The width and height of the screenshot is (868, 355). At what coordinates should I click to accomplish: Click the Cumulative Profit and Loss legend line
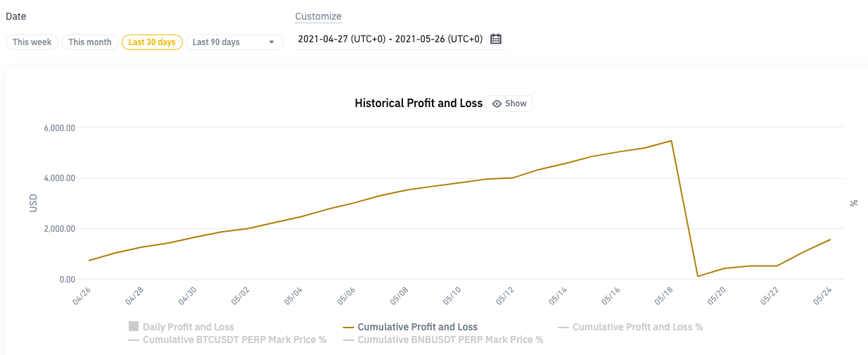coord(348,327)
